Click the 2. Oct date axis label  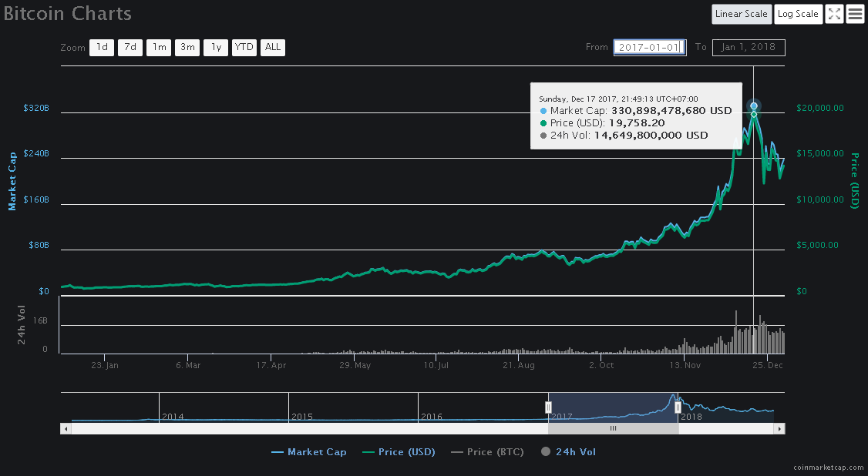[602, 365]
